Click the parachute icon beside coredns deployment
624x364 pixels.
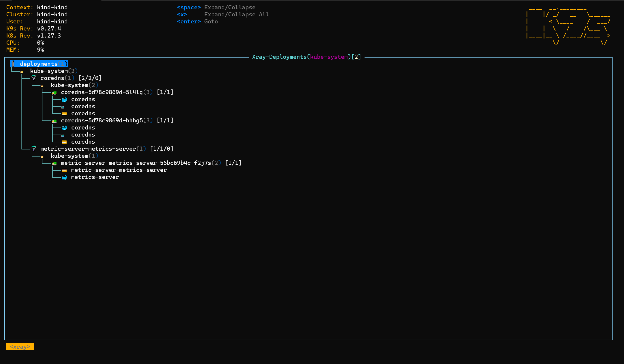[x=34, y=78]
